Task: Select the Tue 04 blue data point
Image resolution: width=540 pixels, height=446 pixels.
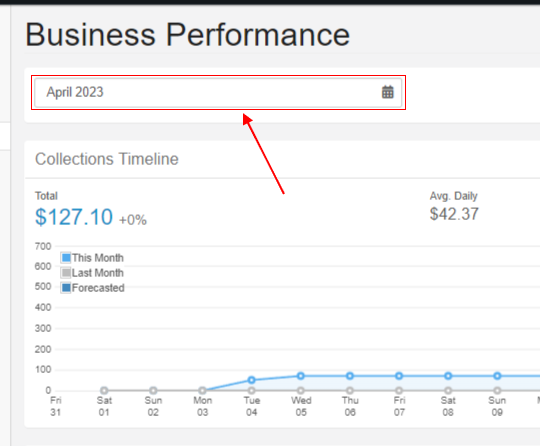Action: pos(251,380)
